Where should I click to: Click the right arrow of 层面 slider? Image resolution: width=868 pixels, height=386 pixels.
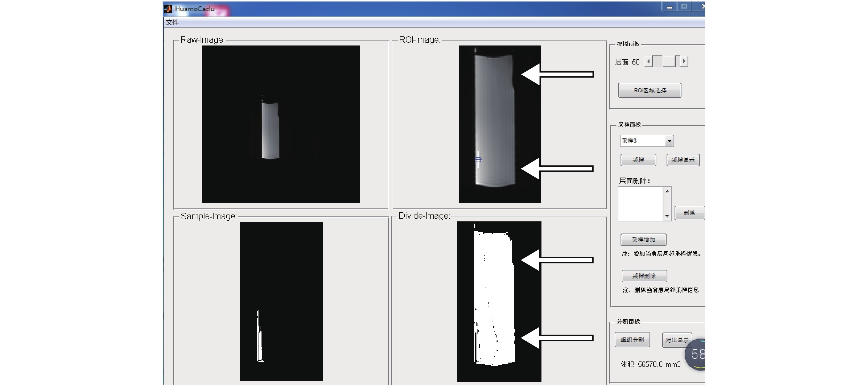(x=684, y=61)
